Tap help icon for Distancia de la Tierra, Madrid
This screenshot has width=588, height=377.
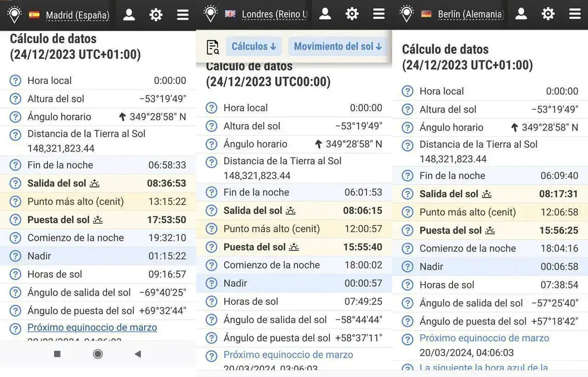point(15,135)
